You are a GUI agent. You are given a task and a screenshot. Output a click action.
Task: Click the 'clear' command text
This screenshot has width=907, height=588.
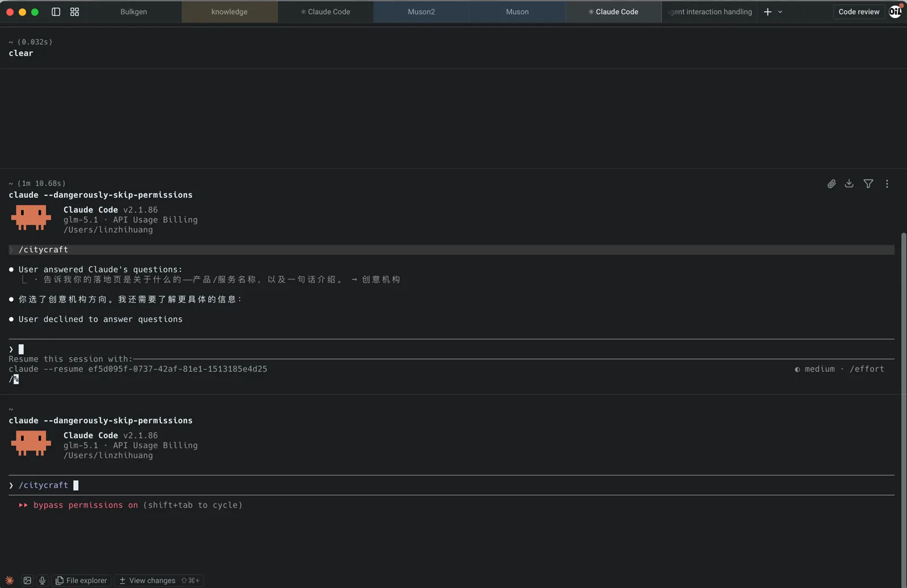click(x=21, y=53)
